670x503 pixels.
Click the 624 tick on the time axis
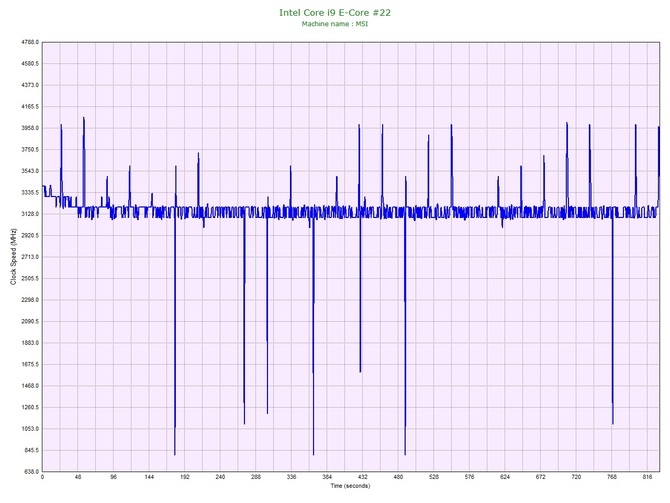tap(505, 477)
